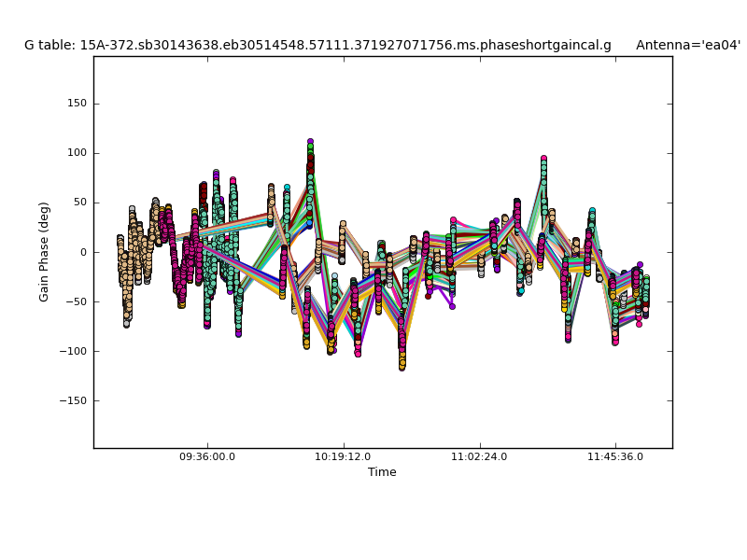Click the 10:19:12.0 time tick label
This screenshot has height=560, width=747.
(x=344, y=457)
